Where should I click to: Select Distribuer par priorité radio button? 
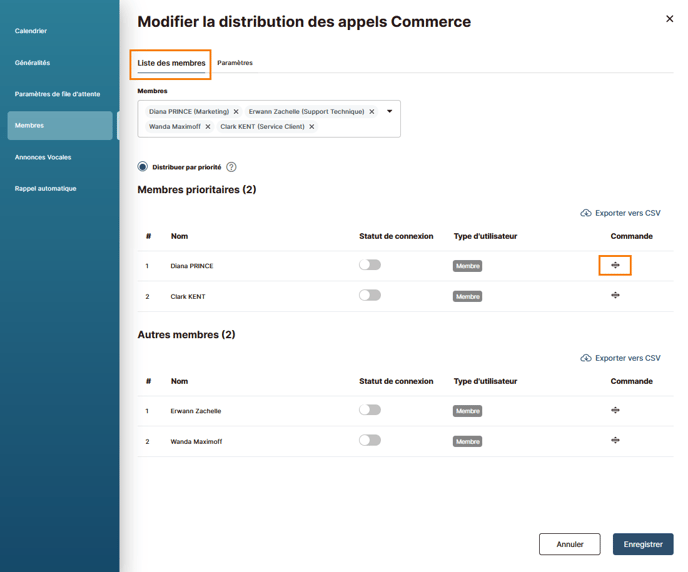point(143,167)
